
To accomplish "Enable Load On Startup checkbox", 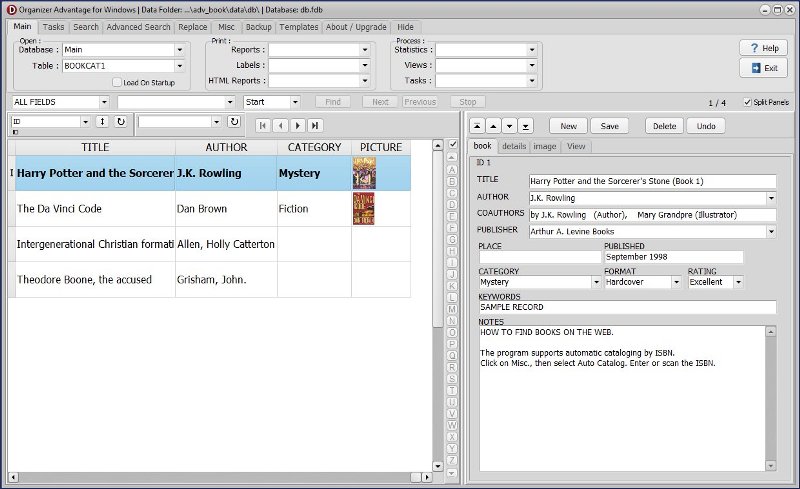I will (116, 83).
